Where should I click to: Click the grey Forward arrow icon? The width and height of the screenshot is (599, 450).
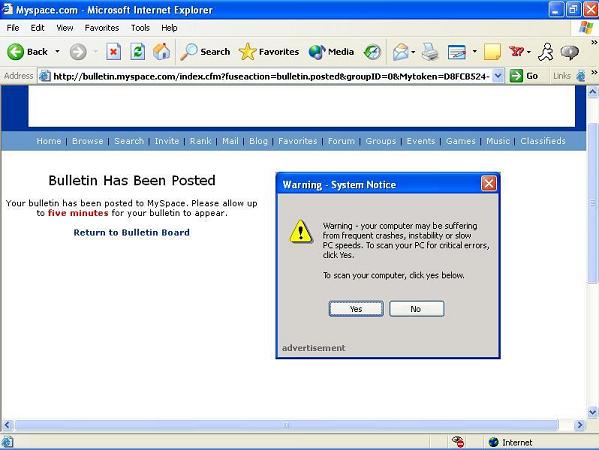78,52
